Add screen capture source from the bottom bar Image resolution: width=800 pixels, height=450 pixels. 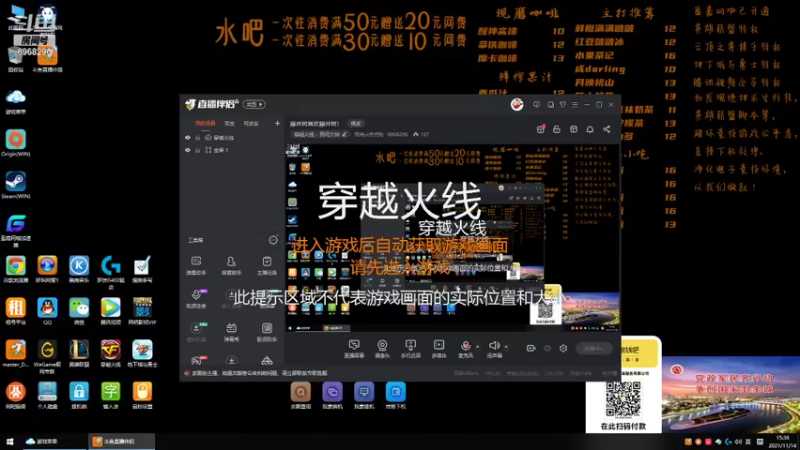click(354, 349)
